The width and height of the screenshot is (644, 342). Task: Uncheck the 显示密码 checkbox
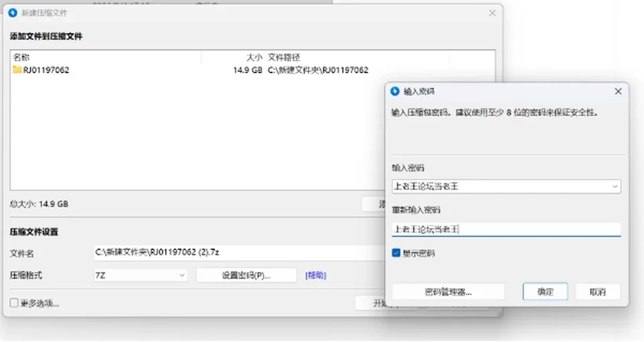click(396, 253)
